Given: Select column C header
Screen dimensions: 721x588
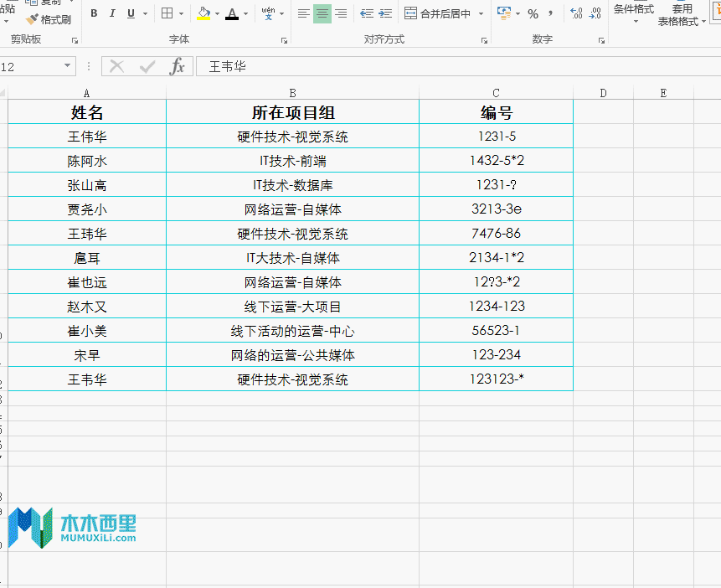Looking at the screenshot, I should [x=496, y=93].
